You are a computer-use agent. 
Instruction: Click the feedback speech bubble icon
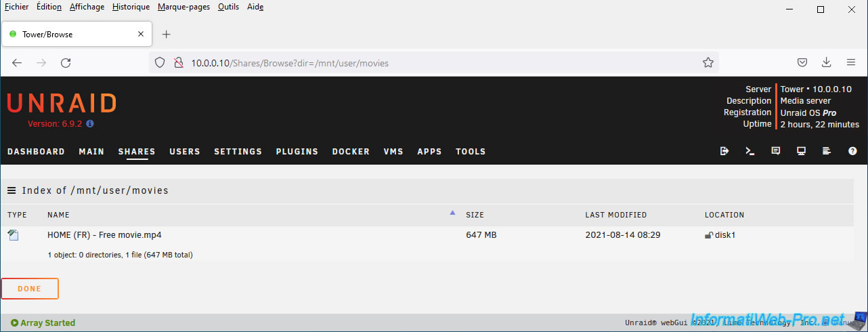tap(776, 151)
